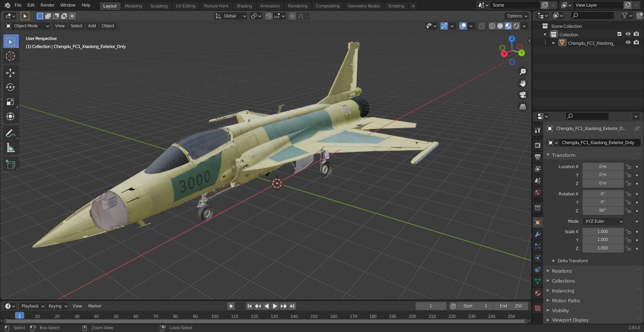644x332 pixels.
Task: Switch to solid viewport shading
Action: point(500,26)
